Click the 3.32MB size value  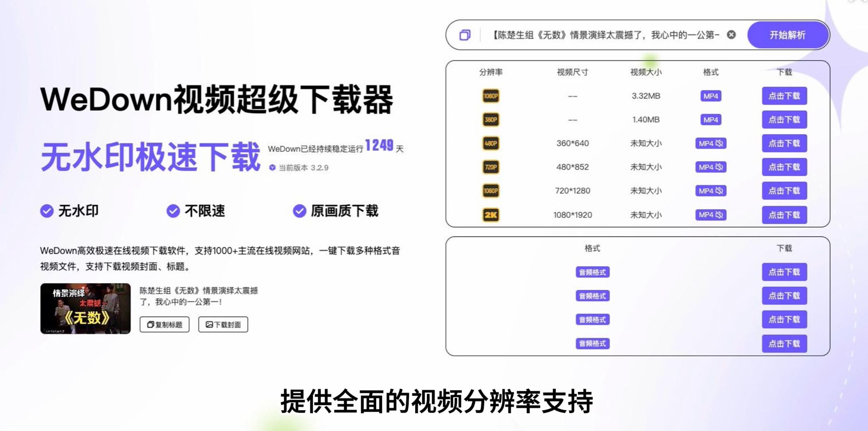pyautogui.click(x=646, y=96)
